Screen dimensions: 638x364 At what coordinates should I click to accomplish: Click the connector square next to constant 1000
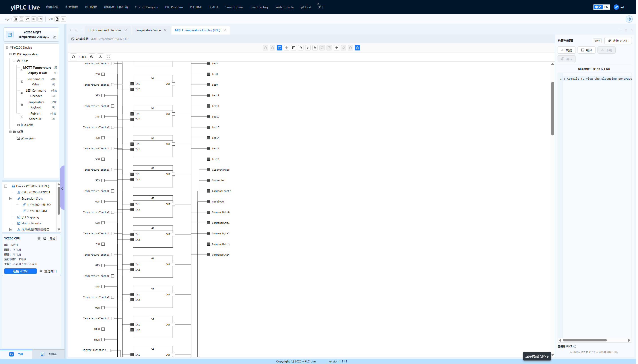tap(103, 329)
